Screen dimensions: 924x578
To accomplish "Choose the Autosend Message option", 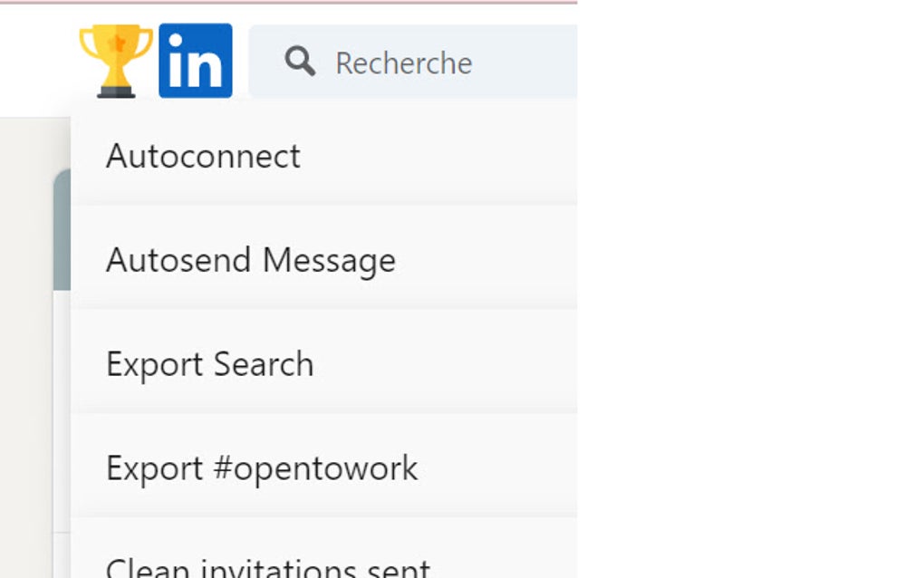I will [251, 261].
